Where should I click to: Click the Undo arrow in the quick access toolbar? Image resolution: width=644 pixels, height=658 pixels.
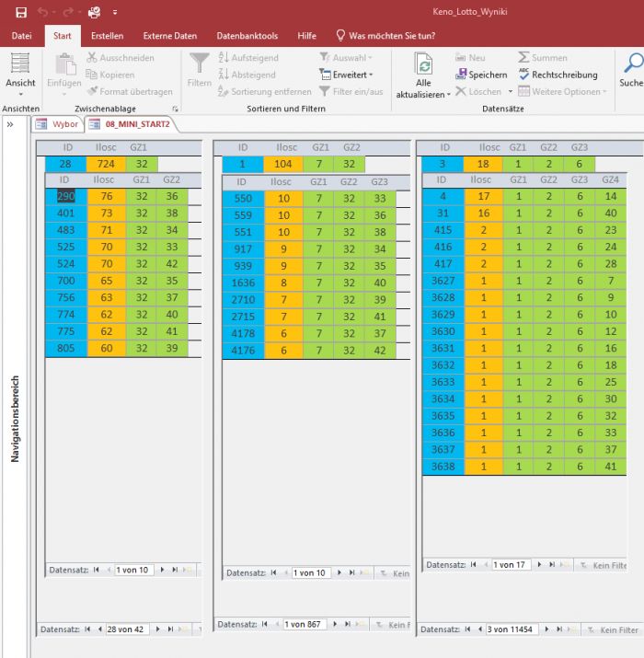pos(42,12)
